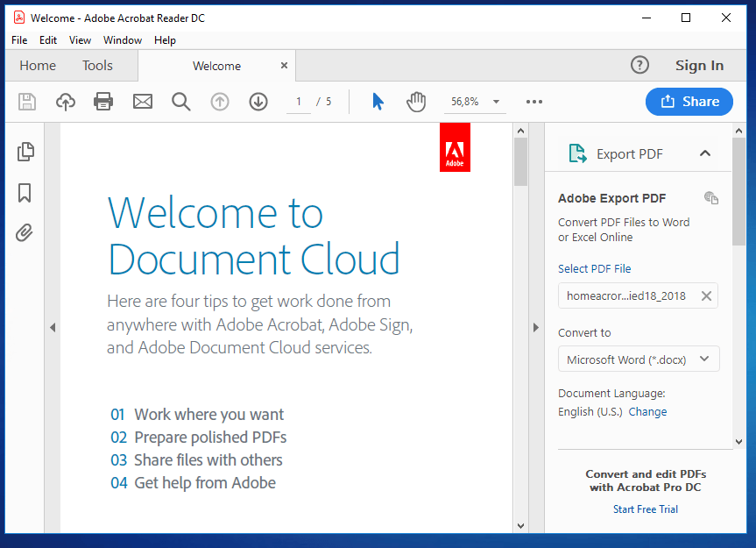Expand the Microsoft Word format dropdown

[x=705, y=359]
